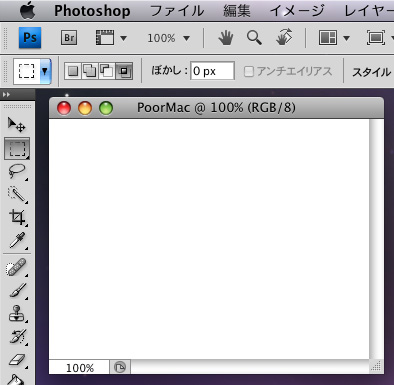Image resolution: width=394 pixels, height=385 pixels.
Task: Choose Add to Selection mode button
Action: (x=90, y=71)
